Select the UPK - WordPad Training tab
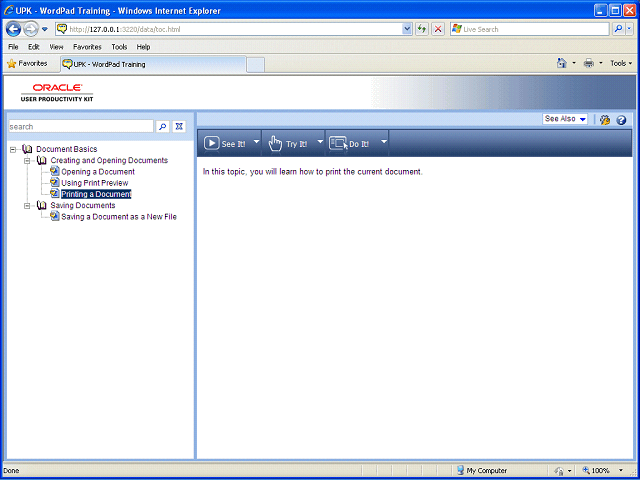 [153, 64]
